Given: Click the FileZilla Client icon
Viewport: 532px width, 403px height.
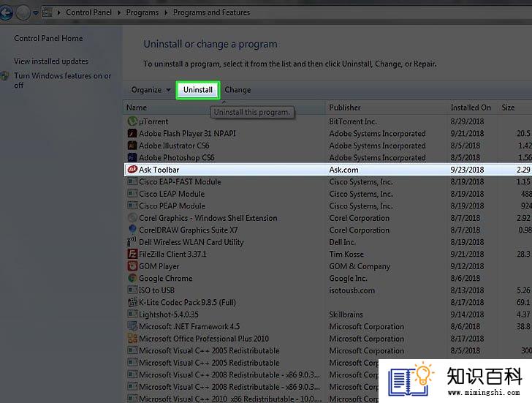Looking at the screenshot, I should [x=132, y=254].
